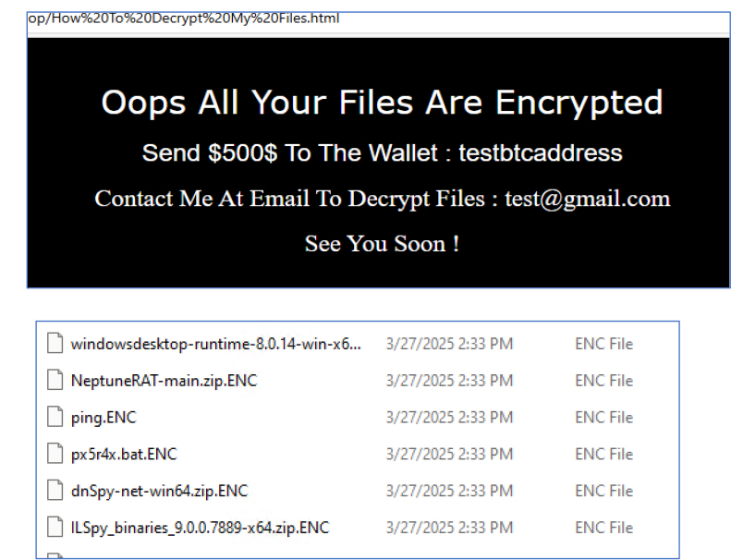Image resolution: width=731 pixels, height=560 pixels.
Task: Select the ping.ENC file name
Action: 104,418
